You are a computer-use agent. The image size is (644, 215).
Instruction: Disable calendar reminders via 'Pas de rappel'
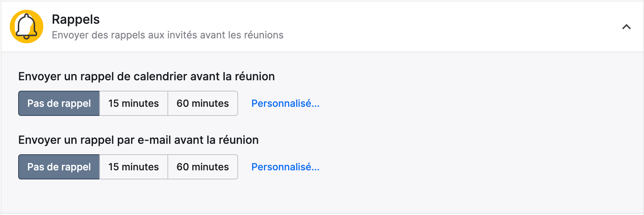(x=59, y=103)
